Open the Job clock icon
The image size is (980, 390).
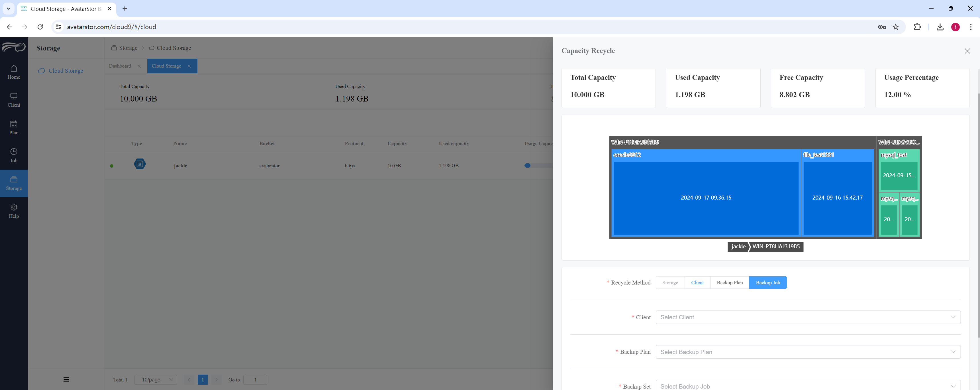[x=14, y=155]
